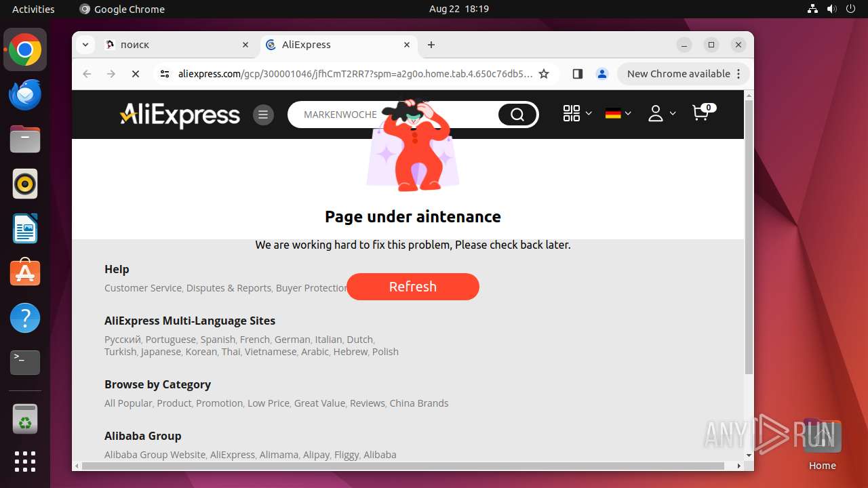Bookmark this page with the star
868x488 pixels.
point(544,74)
